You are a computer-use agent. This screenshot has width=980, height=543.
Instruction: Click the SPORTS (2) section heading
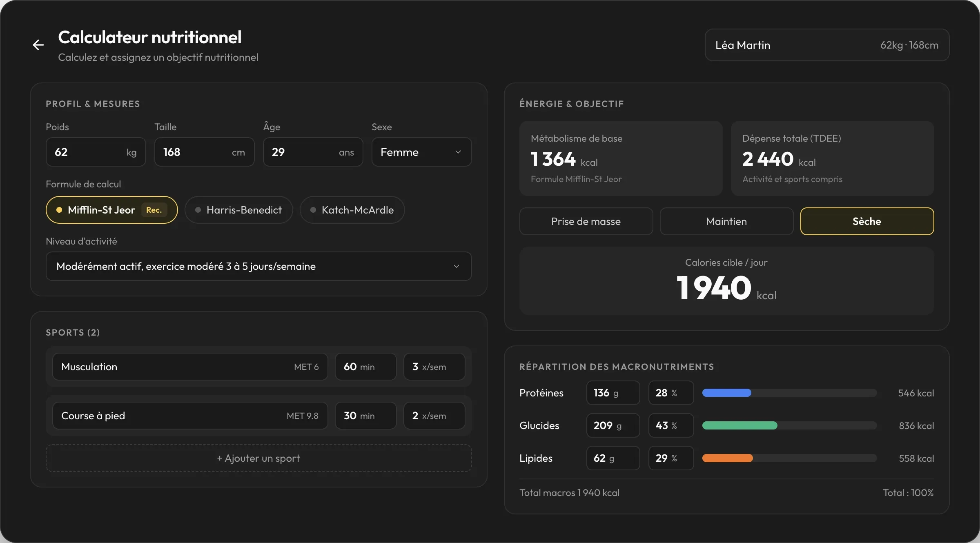click(73, 332)
